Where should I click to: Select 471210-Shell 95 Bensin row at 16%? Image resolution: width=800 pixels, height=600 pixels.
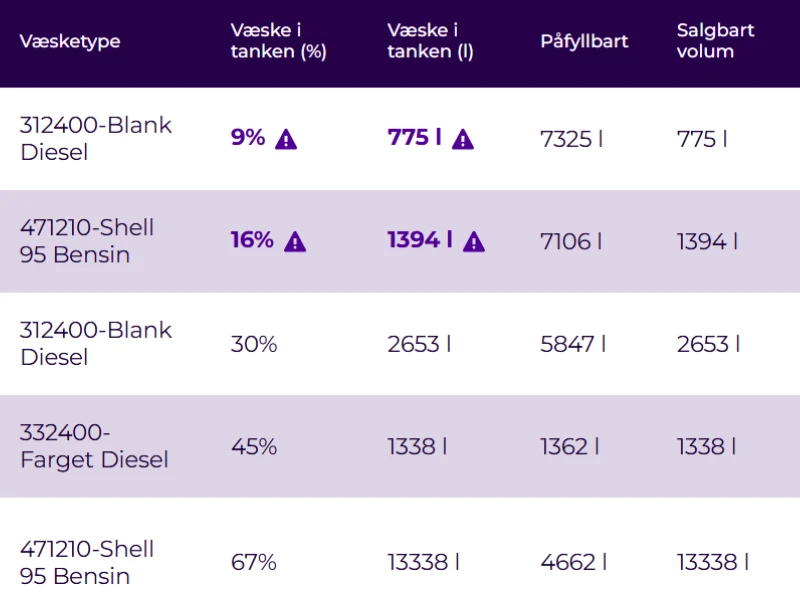87,241
